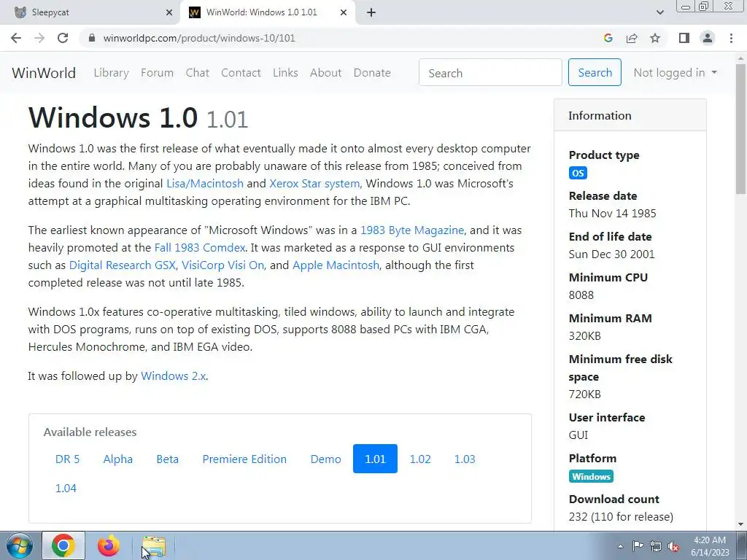This screenshot has width=747, height=560.
Task: Go to WinWorld home logo
Action: [44, 72]
